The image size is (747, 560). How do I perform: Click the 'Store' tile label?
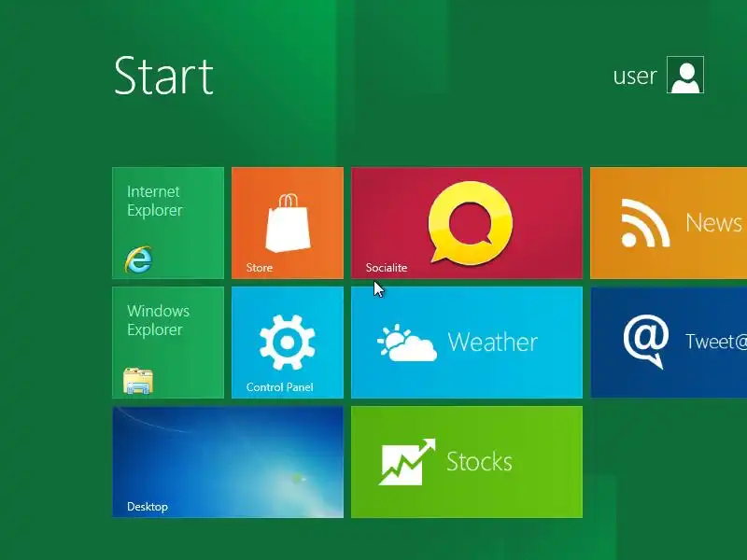(260, 268)
